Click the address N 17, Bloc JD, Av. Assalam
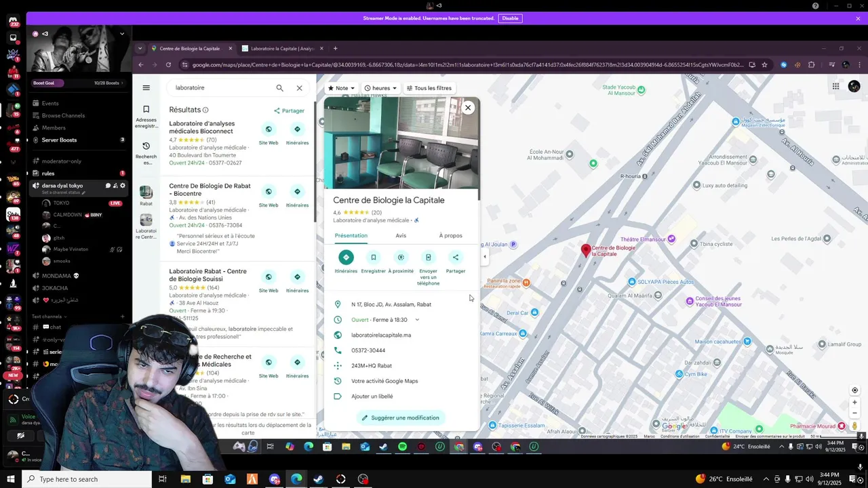 point(391,304)
